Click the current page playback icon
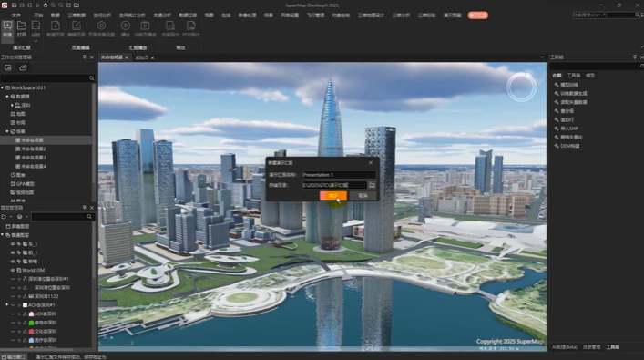Screen dimensions: 644x360 pyautogui.click(x=145, y=26)
